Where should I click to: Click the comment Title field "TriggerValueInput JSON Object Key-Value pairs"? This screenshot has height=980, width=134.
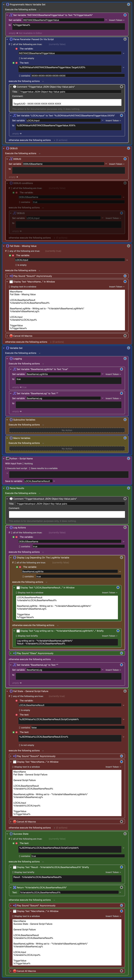pos(71,503)
